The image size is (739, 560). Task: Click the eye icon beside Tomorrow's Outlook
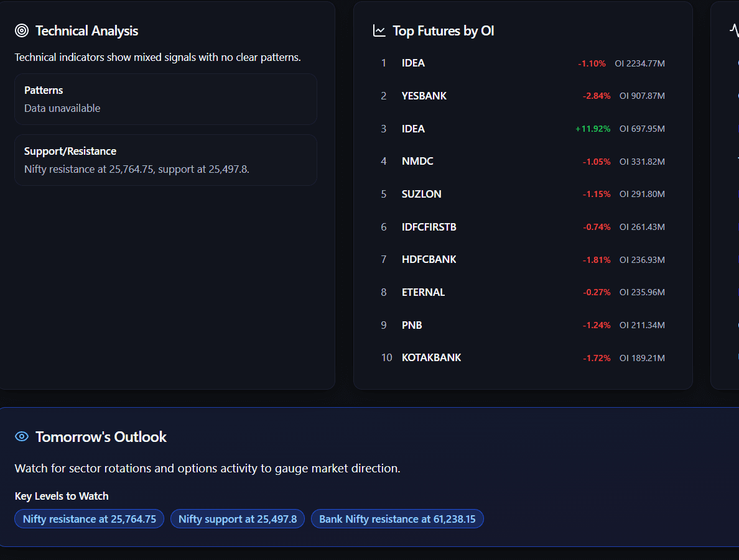coord(22,436)
